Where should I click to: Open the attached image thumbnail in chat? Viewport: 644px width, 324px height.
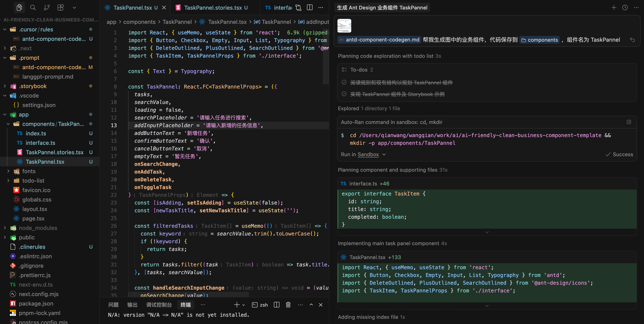[344, 26]
